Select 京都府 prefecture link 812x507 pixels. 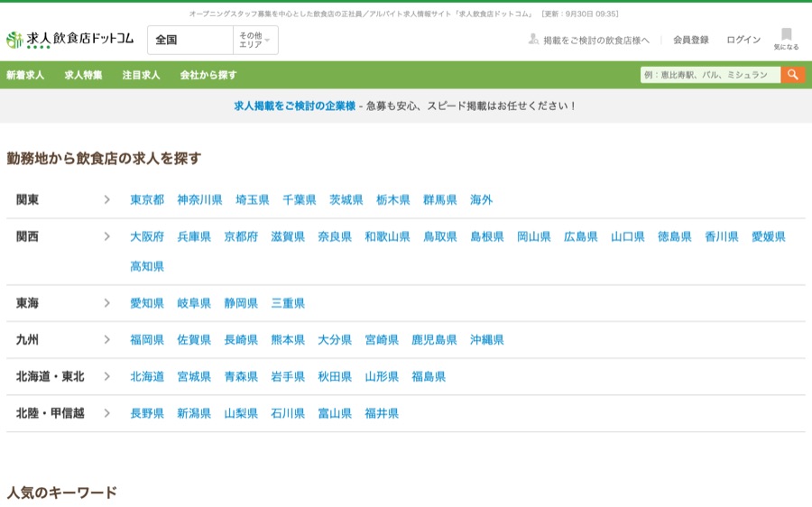point(241,236)
